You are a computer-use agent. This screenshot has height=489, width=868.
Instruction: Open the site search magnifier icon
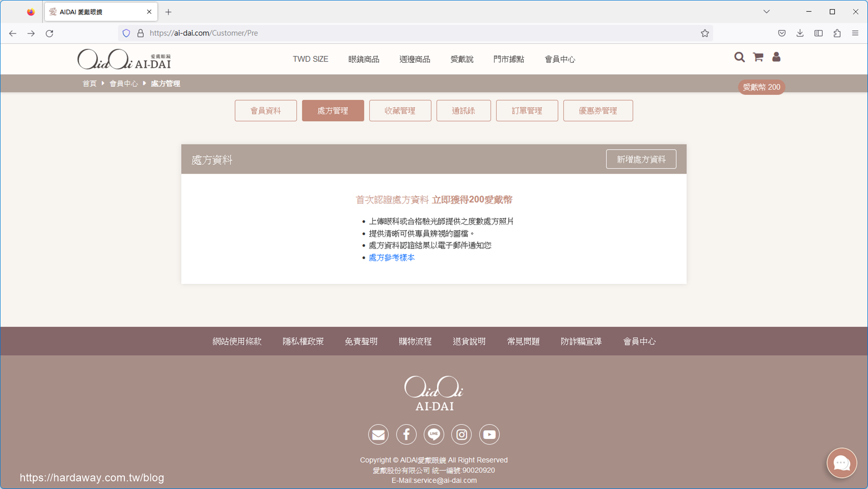click(739, 57)
